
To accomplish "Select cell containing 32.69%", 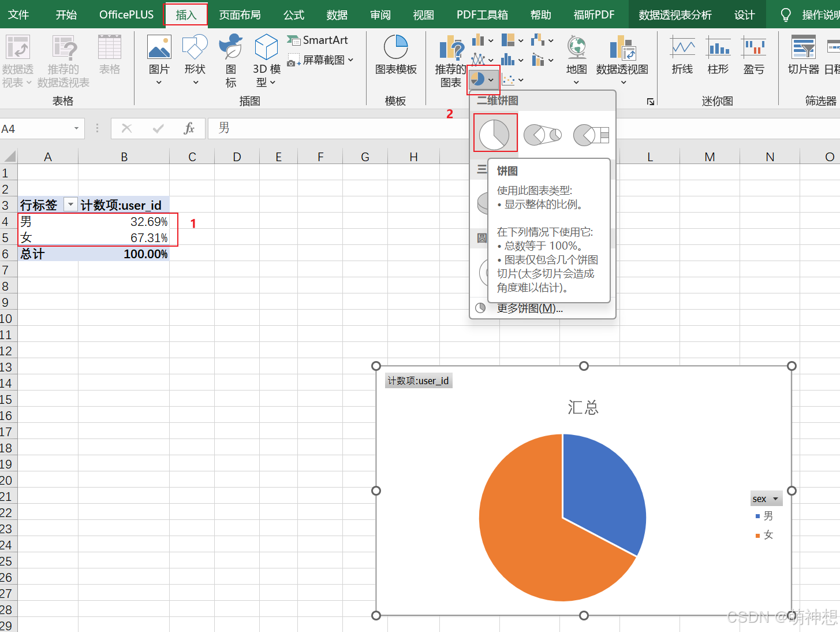I will (x=124, y=221).
